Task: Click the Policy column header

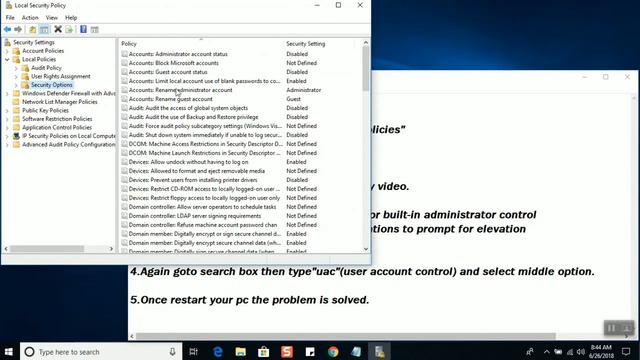Action: pyautogui.click(x=201, y=44)
